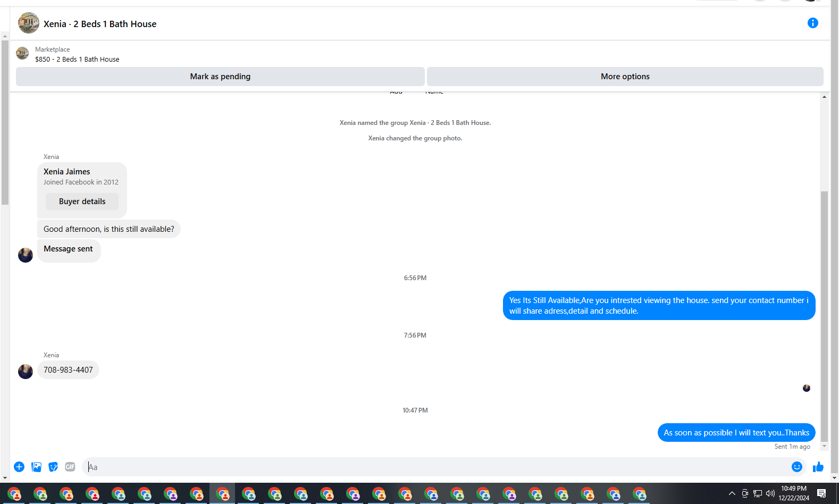Click the 'As soon as possible I will text you..Thanks' message
839x504 pixels.
pyautogui.click(x=736, y=433)
